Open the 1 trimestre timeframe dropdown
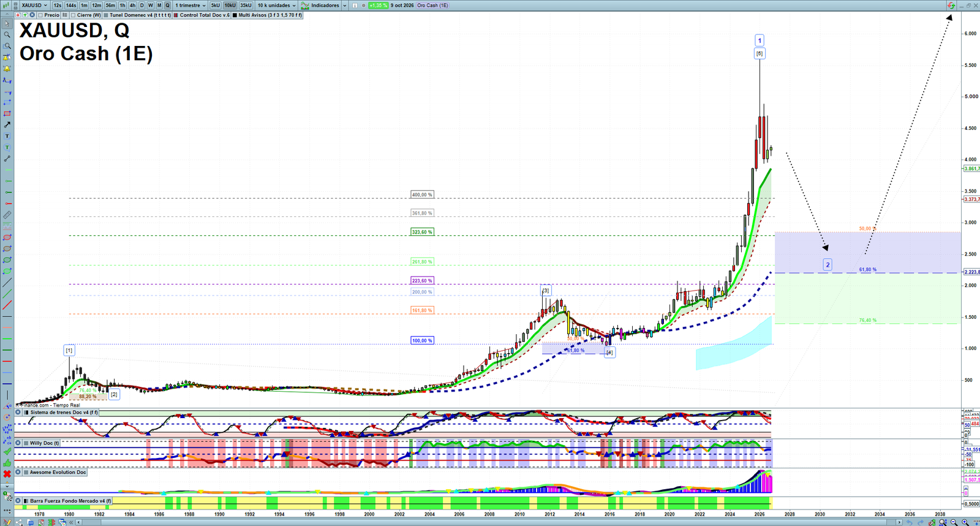The image size is (980, 526). coord(190,6)
